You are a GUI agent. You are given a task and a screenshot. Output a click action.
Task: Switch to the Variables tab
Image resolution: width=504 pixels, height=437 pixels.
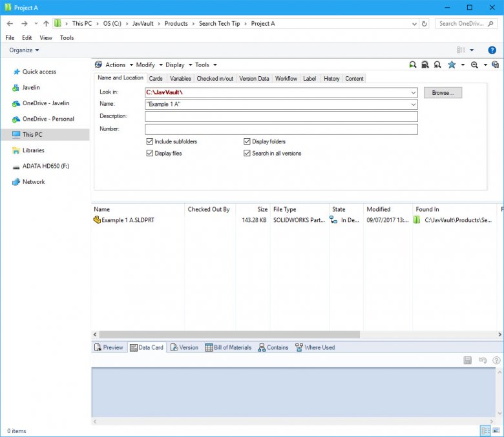(180, 79)
